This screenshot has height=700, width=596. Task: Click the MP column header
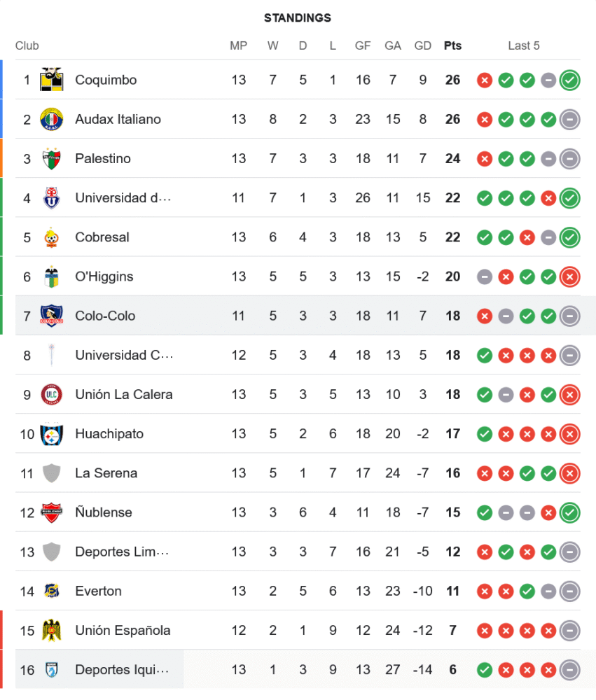point(238,46)
